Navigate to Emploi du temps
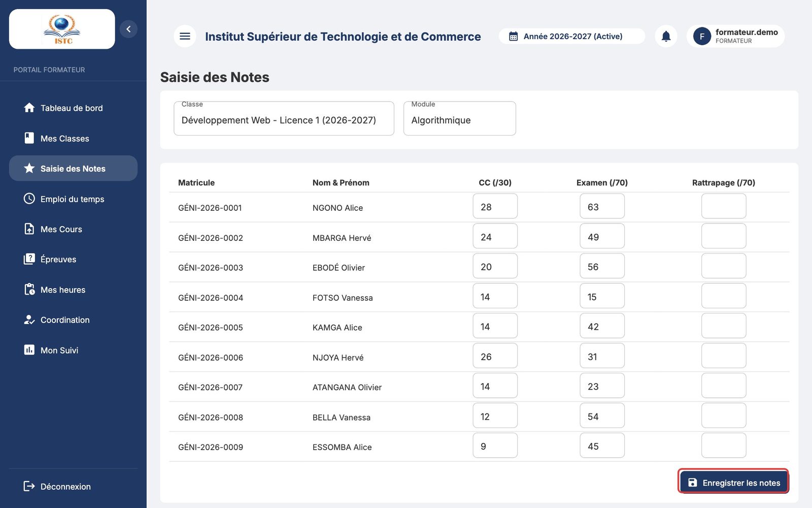This screenshot has width=812, height=508. [73, 199]
